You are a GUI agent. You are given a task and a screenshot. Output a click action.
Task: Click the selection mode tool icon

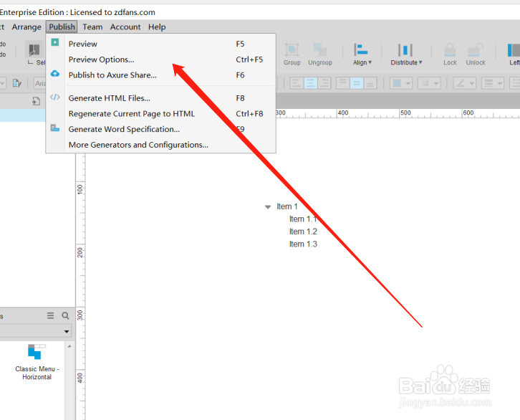click(34, 50)
